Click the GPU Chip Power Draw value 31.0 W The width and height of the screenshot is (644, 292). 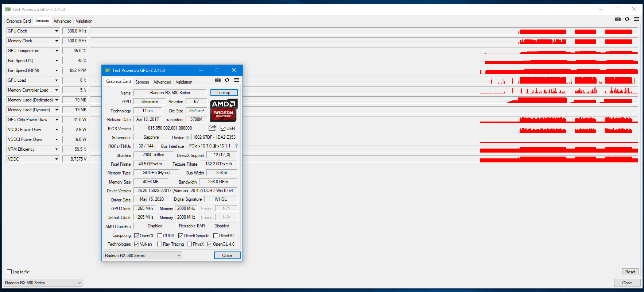[75, 120]
